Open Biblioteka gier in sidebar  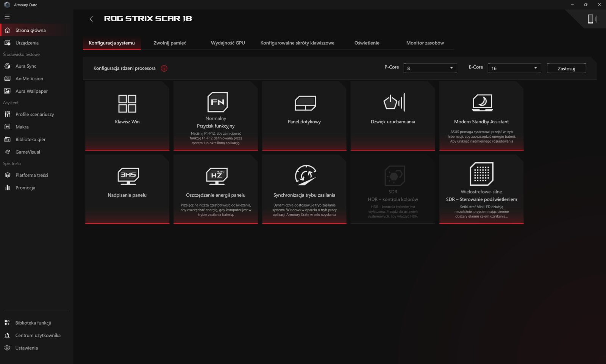tap(30, 140)
